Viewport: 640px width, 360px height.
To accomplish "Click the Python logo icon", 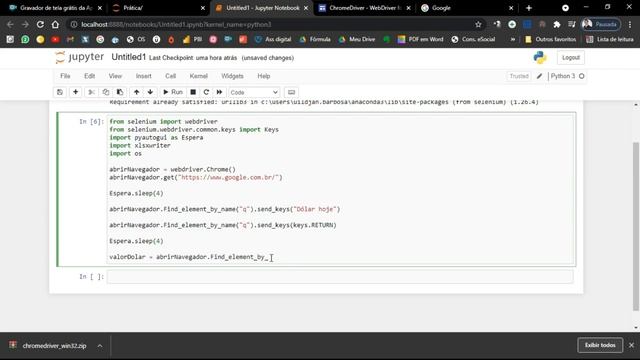I will pos(540,58).
